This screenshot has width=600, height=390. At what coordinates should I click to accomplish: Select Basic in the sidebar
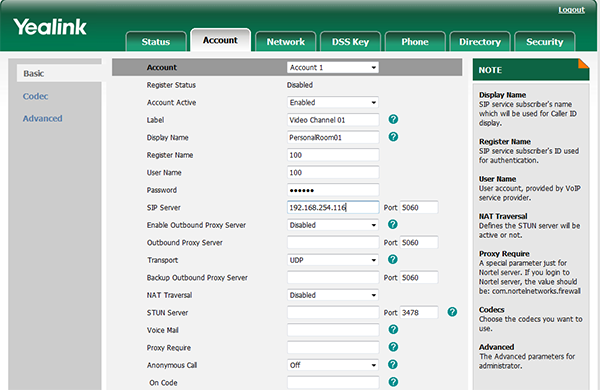(59, 73)
